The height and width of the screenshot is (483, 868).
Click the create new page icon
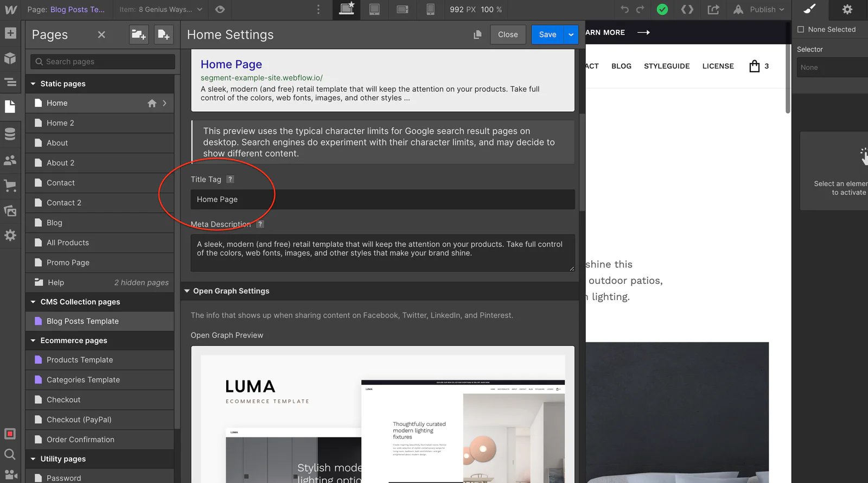coord(163,35)
